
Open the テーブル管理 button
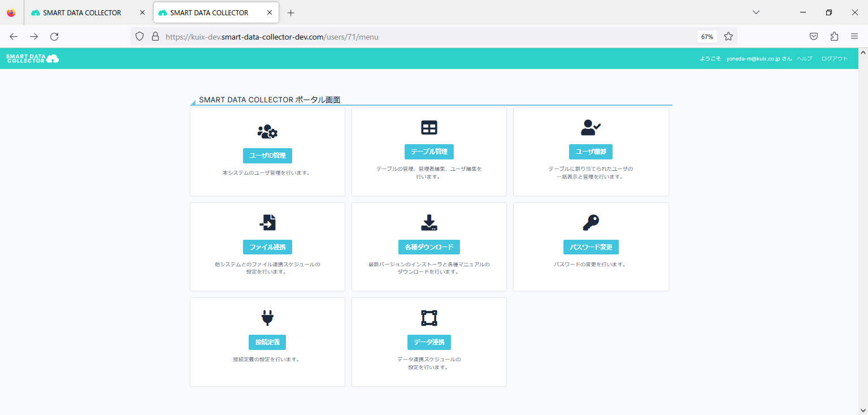[x=429, y=152]
